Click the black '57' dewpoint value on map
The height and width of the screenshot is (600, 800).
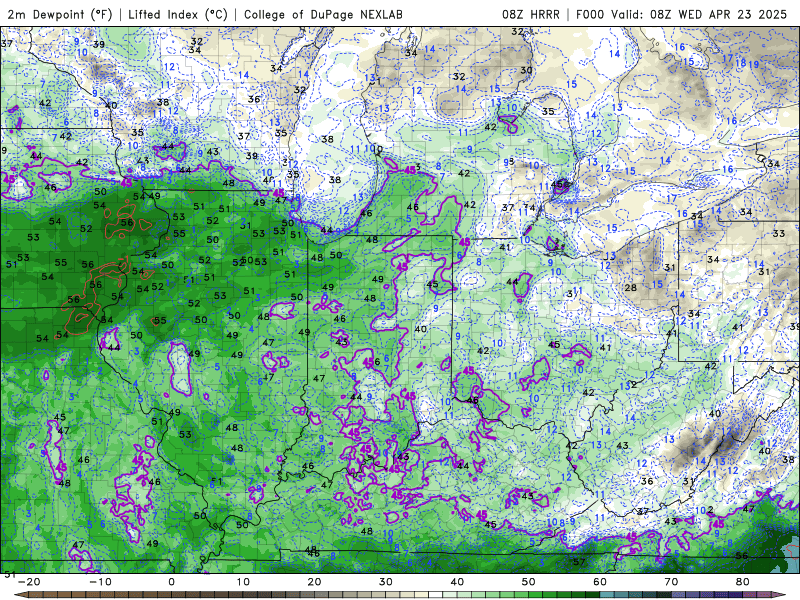(x=579, y=562)
